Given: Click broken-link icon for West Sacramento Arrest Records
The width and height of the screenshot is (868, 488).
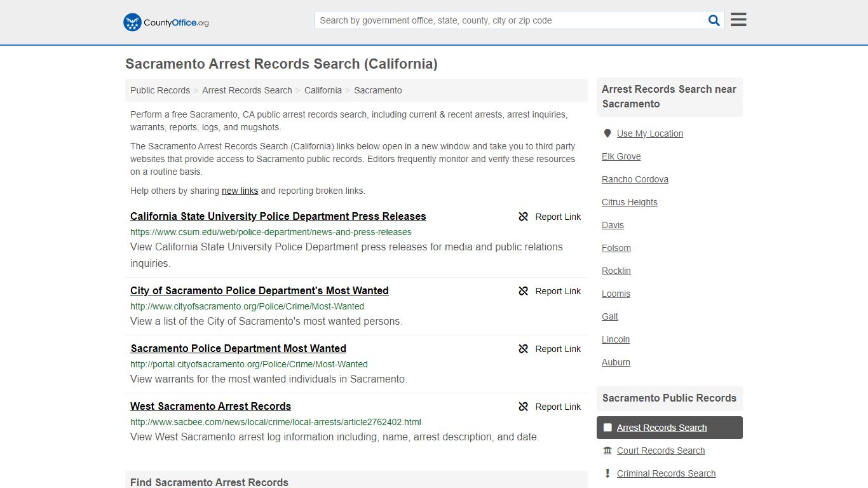Looking at the screenshot, I should (x=524, y=407).
